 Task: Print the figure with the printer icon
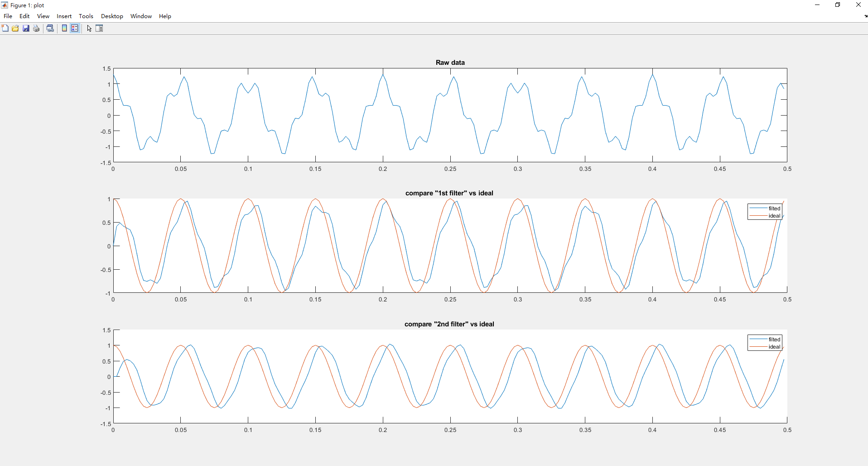tap(36, 28)
